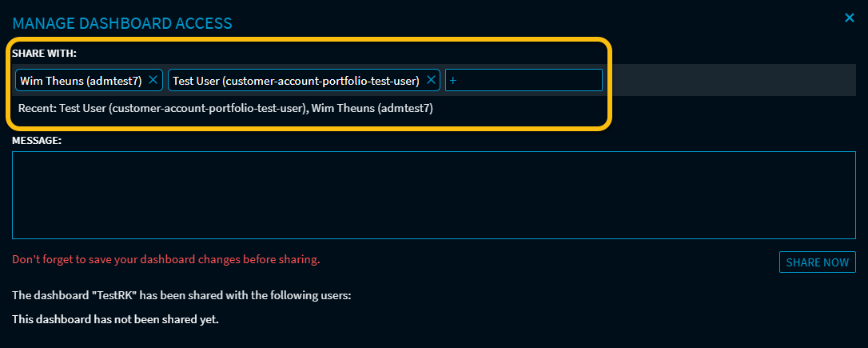
Task: Focus the empty add-user input field
Action: click(528, 81)
